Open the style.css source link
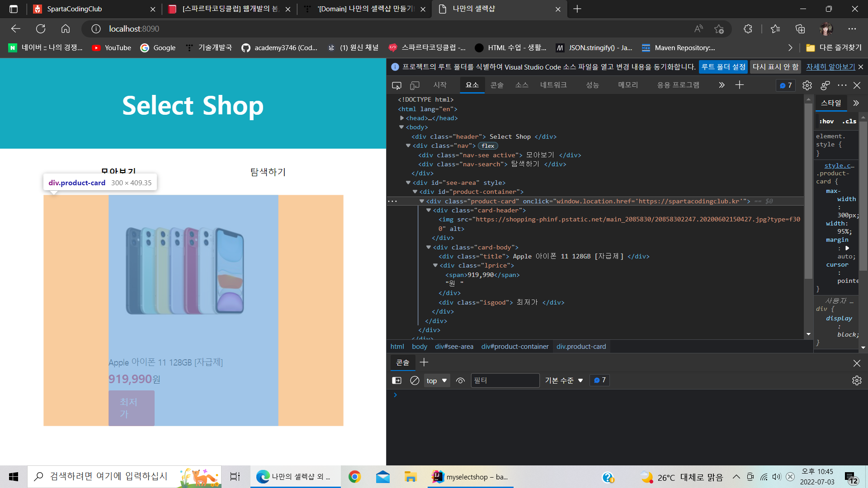Viewport: 868px width, 488px height. point(839,165)
